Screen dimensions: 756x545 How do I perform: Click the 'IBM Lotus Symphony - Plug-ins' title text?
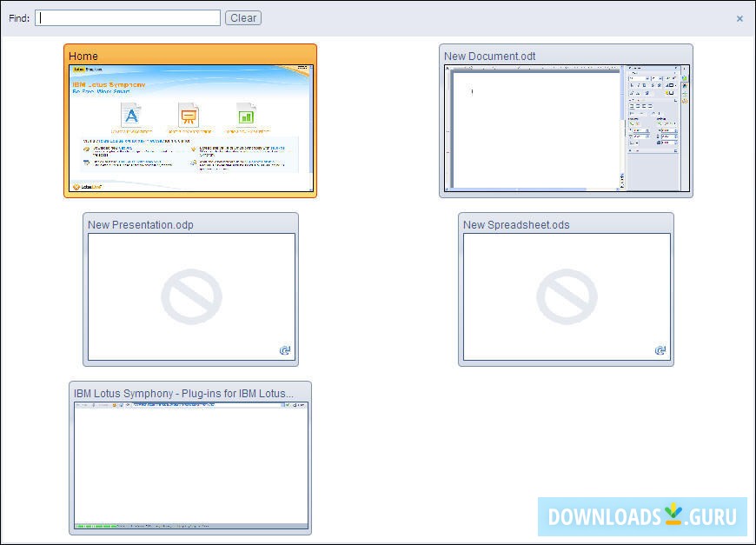pyautogui.click(x=183, y=394)
